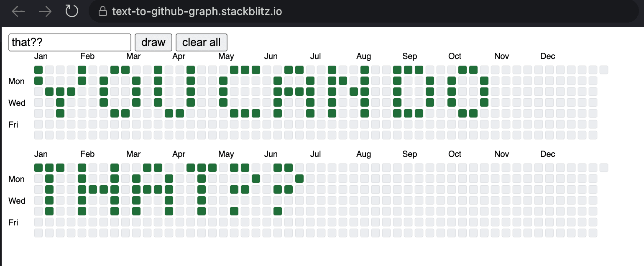The width and height of the screenshot is (644, 266).
Task: Click the browser forward arrow
Action: point(45,11)
